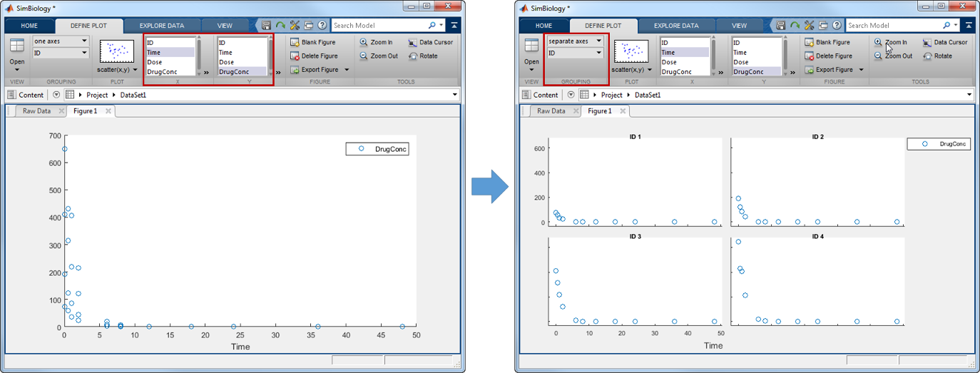This screenshot has height=373, width=980.
Task: Open the ID grouping dropdown in the left window
Action: pos(61,53)
